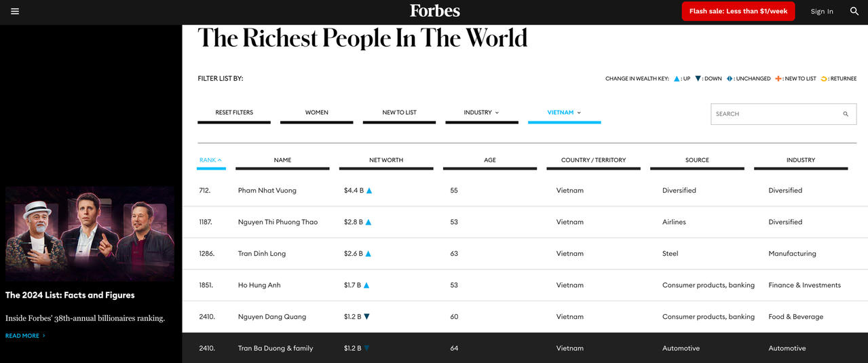Viewport: 868px width, 363px height.
Task: Open the hamburger menu icon
Action: [15, 12]
